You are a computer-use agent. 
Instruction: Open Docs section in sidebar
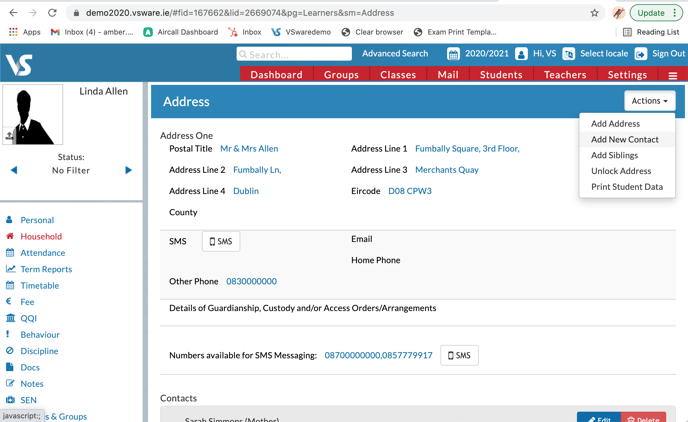30,368
